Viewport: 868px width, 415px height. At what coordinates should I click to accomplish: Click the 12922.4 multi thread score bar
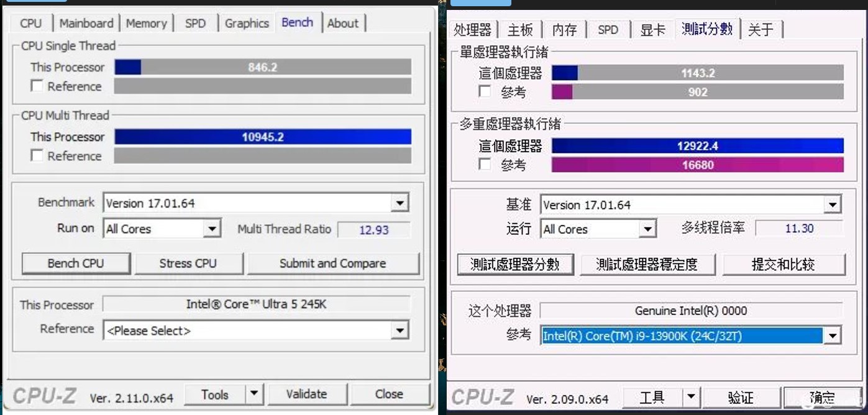tap(698, 145)
